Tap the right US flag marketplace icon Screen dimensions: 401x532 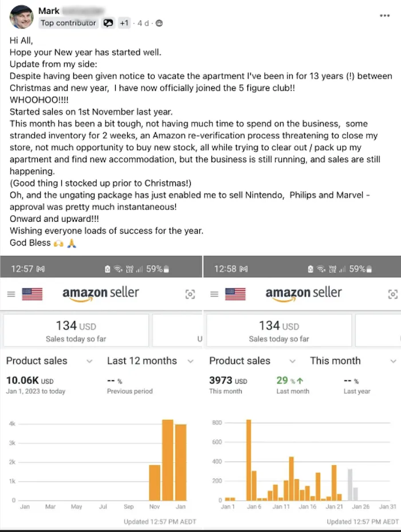click(235, 294)
